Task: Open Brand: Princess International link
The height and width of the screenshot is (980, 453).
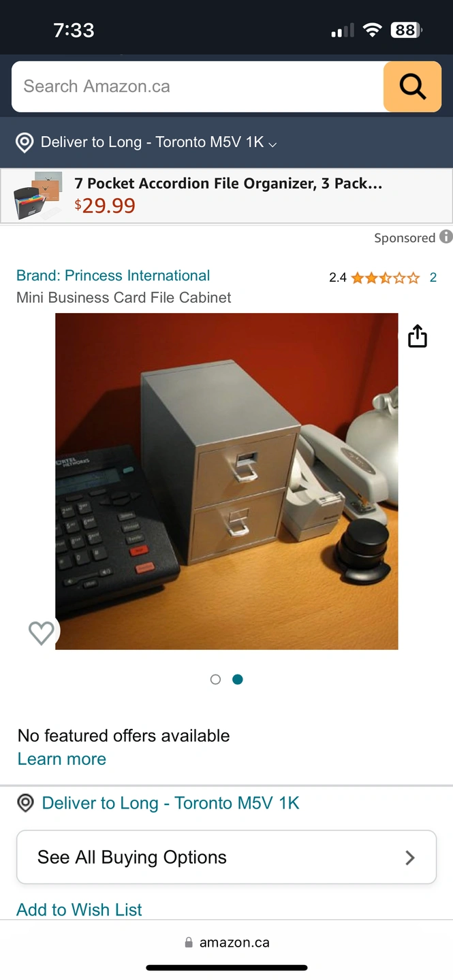Action: [x=113, y=276]
